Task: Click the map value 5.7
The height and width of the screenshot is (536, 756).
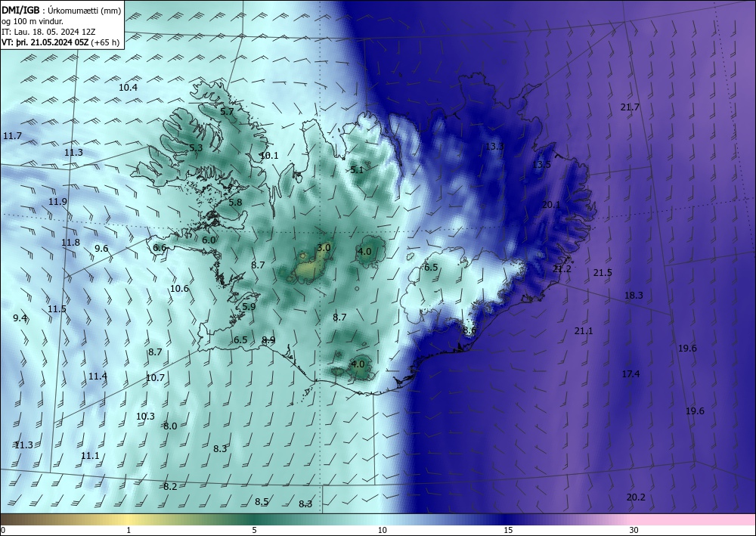Action: (x=227, y=112)
